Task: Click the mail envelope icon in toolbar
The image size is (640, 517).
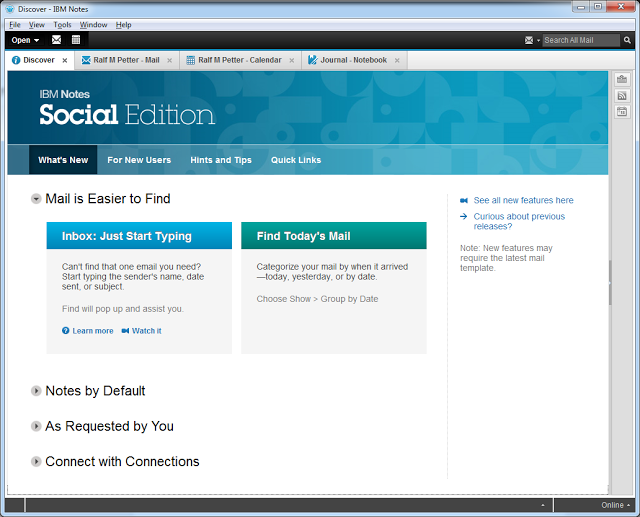Action: tap(56, 40)
